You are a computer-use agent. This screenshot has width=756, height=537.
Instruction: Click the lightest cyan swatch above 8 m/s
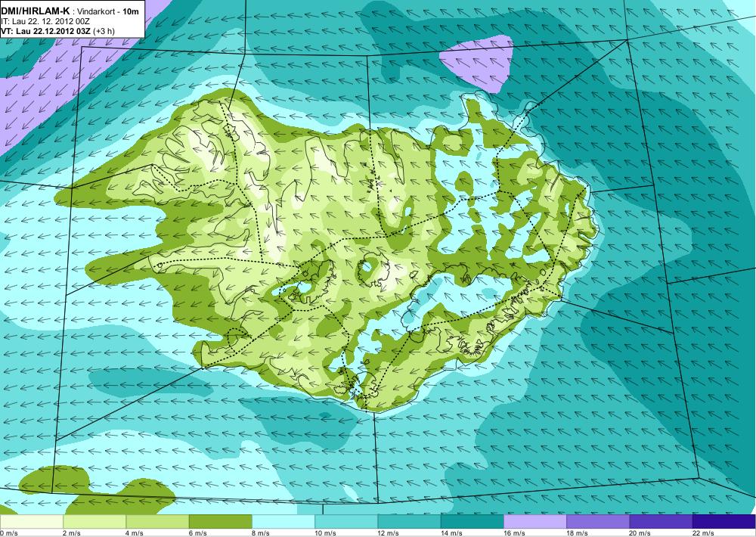[x=283, y=522]
